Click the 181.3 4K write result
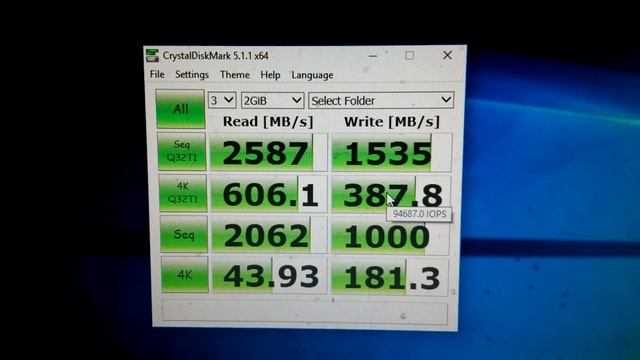Image resolution: width=640 pixels, height=360 pixels. pyautogui.click(x=390, y=277)
